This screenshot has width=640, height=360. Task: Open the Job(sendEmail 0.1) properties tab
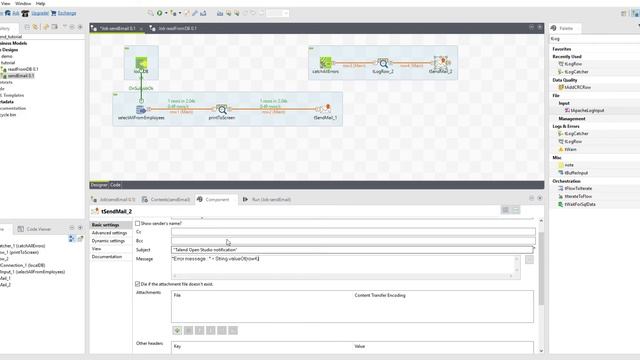113,200
